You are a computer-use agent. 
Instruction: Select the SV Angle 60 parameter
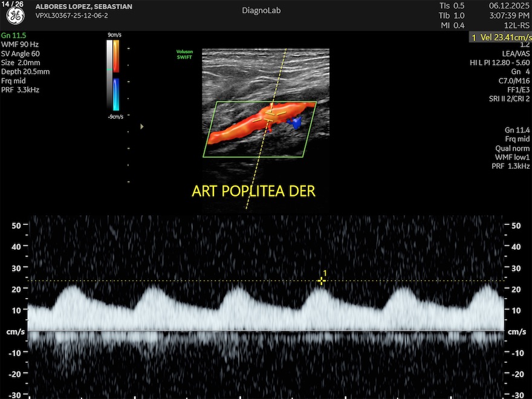21,54
